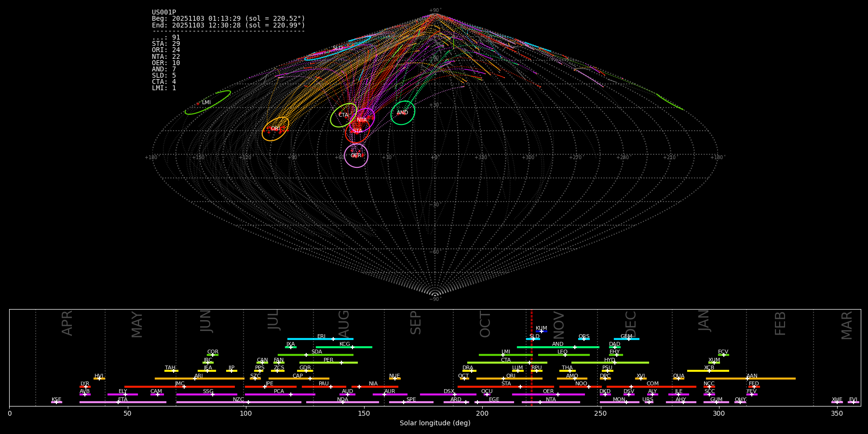
Task: Click the OER radiant label on the sky map
Action: (356, 156)
